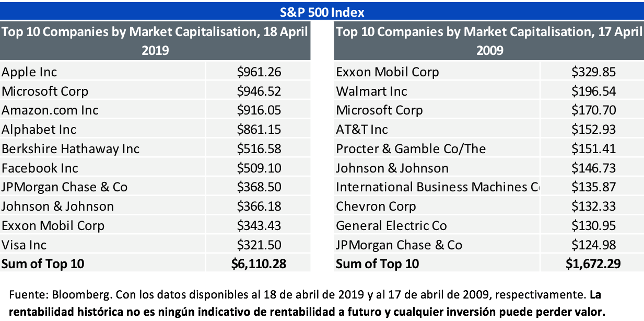Select the $1,672.29 total for 2009
Image resolution: width=644 pixels, height=321 pixels.
593,263
